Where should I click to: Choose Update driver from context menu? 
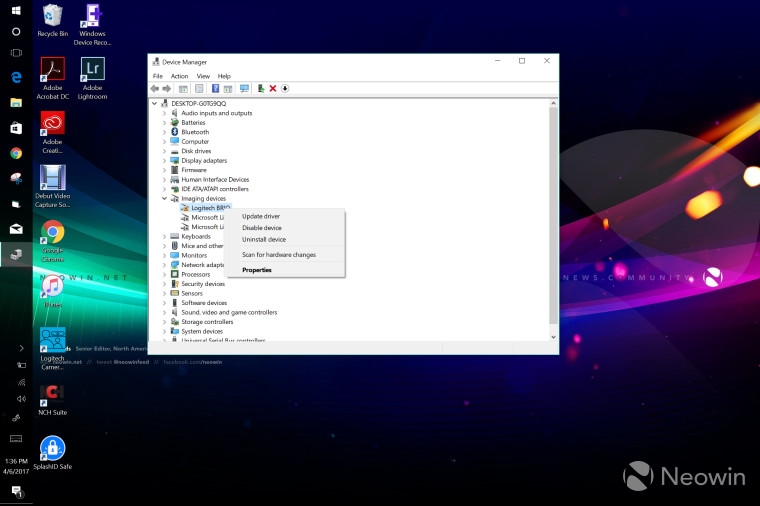(x=261, y=216)
